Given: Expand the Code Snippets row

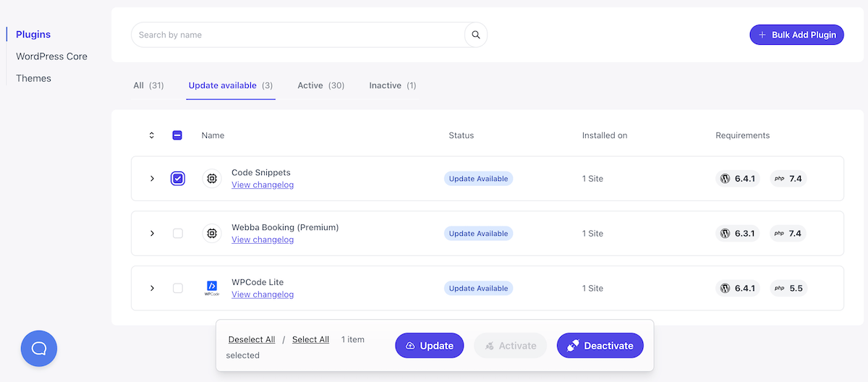Looking at the screenshot, I should [x=152, y=179].
